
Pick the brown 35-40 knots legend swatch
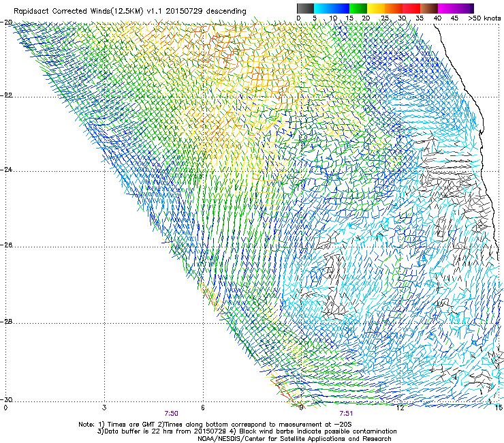point(429,8)
